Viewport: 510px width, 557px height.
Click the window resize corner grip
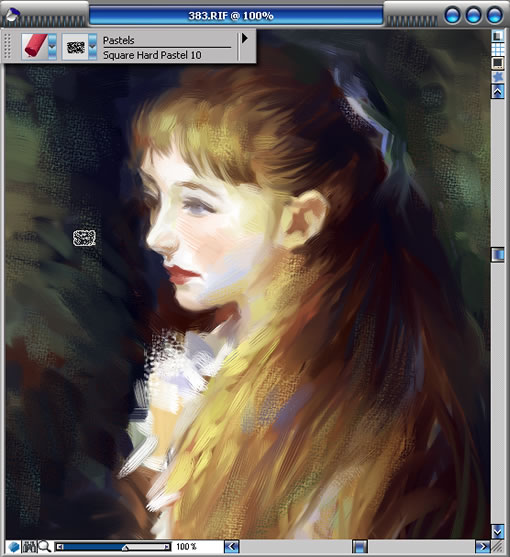point(498,547)
